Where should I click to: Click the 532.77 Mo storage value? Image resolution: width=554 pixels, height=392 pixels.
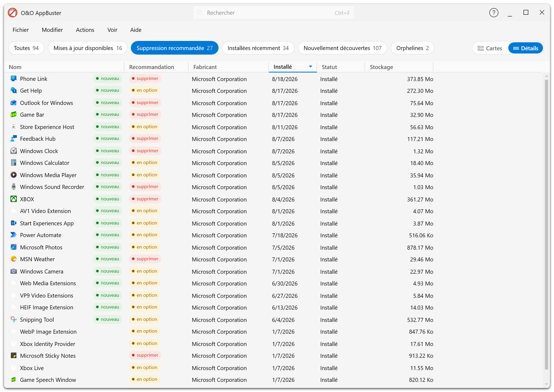(x=420, y=320)
